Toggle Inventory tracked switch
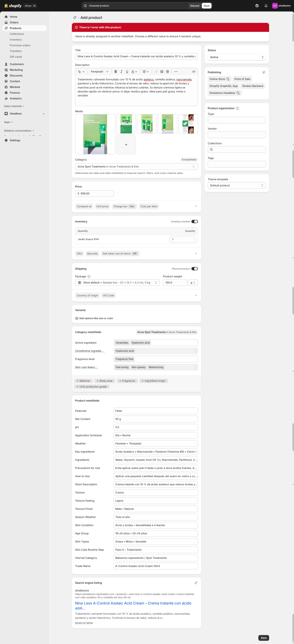 tap(194, 222)
